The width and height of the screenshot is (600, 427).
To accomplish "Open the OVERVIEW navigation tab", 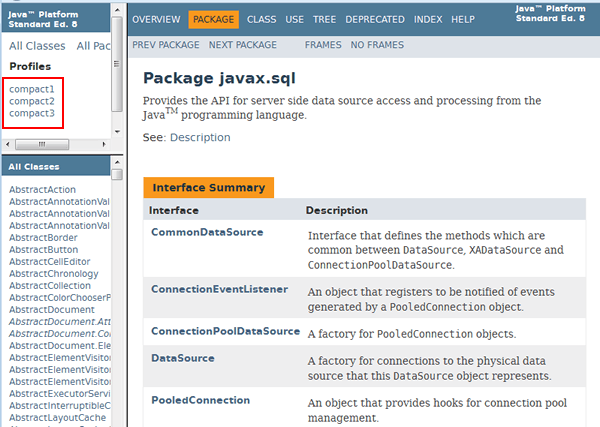I will (156, 20).
